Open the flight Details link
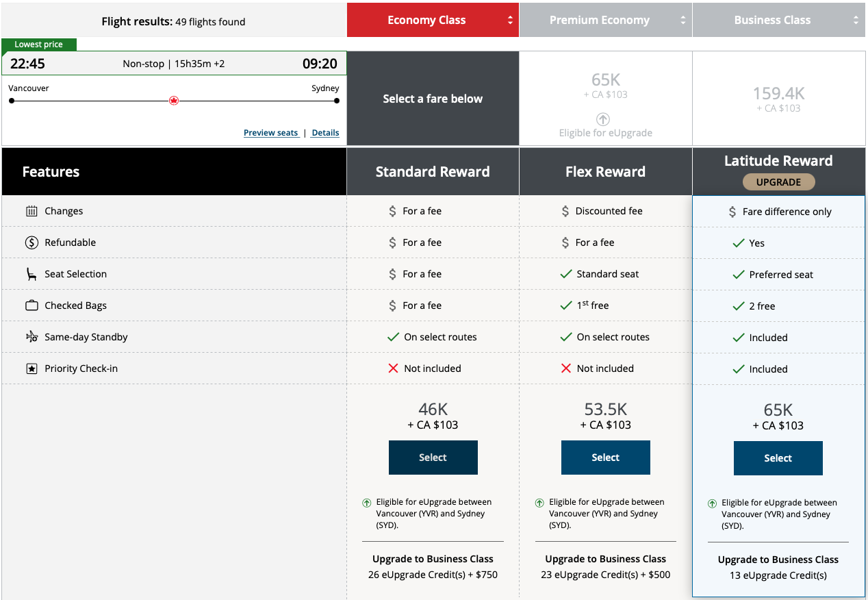868x600 pixels. point(325,133)
